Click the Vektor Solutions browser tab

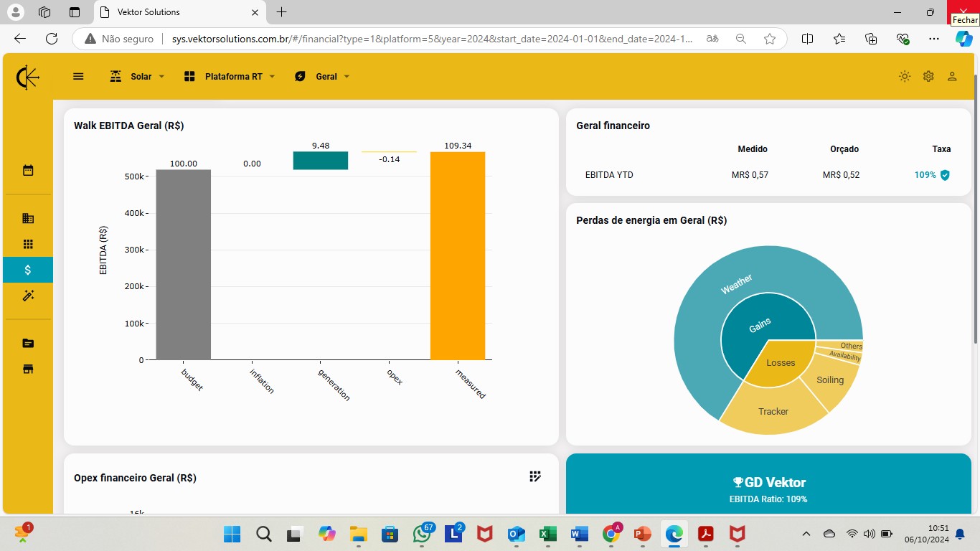click(x=179, y=12)
